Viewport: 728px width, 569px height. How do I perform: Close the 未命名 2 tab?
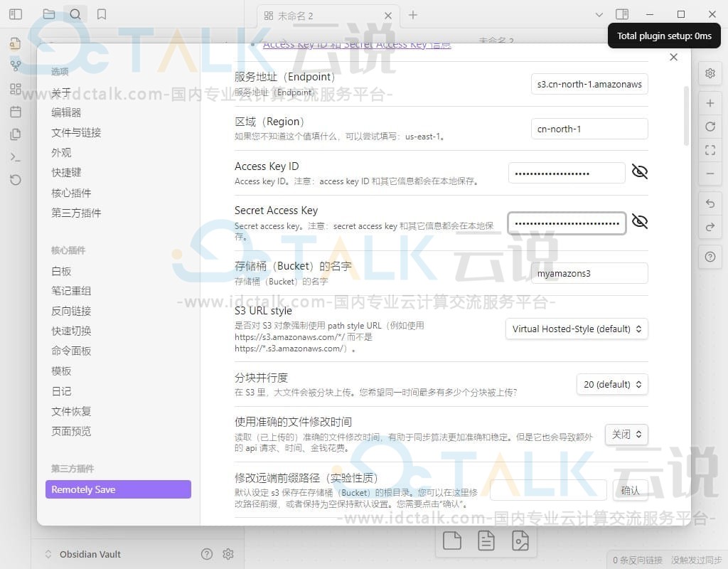[388, 16]
